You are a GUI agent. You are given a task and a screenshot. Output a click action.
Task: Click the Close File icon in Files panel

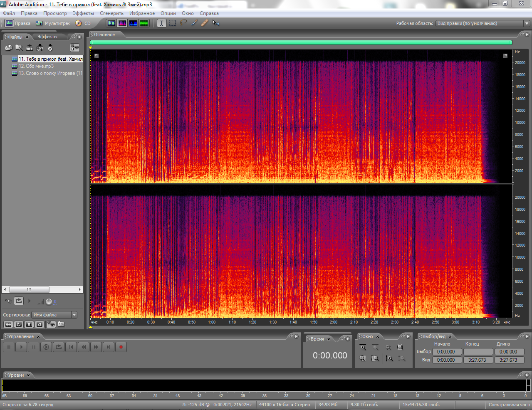pos(19,48)
